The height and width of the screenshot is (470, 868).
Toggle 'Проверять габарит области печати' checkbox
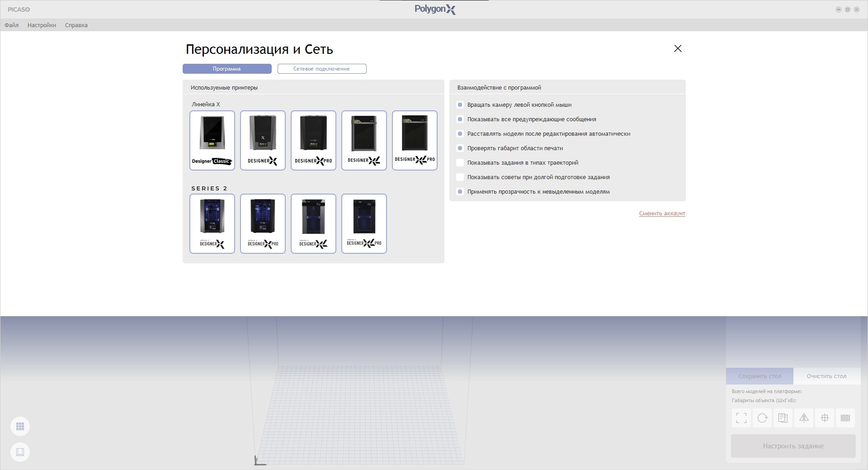coord(460,148)
